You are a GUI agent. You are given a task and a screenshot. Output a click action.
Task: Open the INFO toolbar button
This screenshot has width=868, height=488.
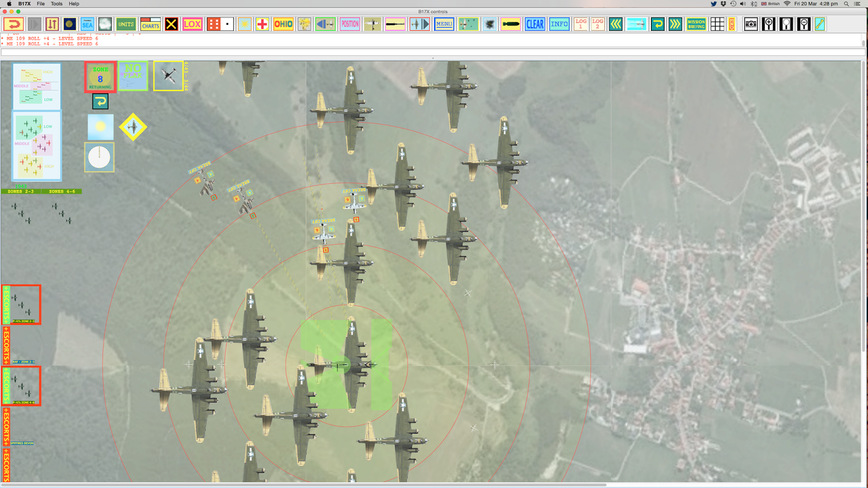[x=559, y=24]
